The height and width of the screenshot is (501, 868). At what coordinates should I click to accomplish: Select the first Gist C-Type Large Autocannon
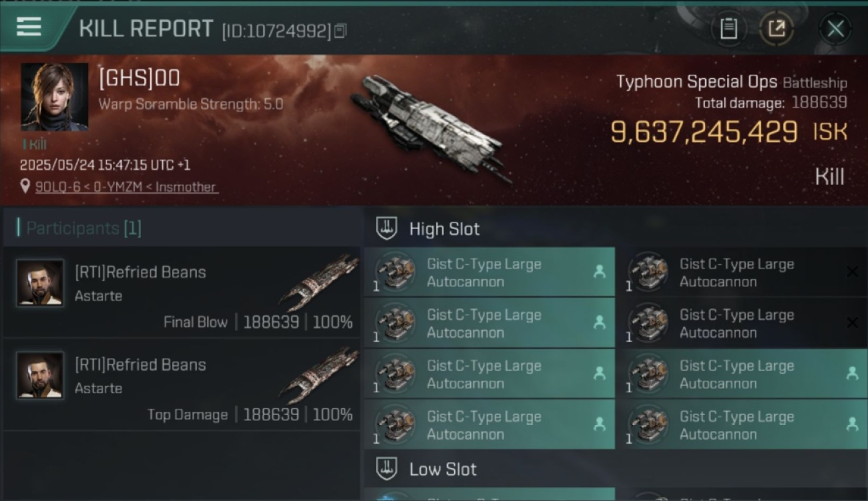489,272
